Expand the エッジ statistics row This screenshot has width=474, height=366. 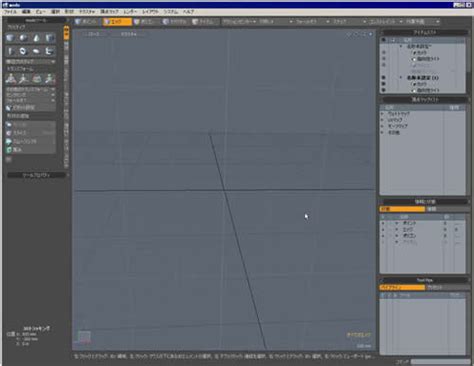point(397,230)
